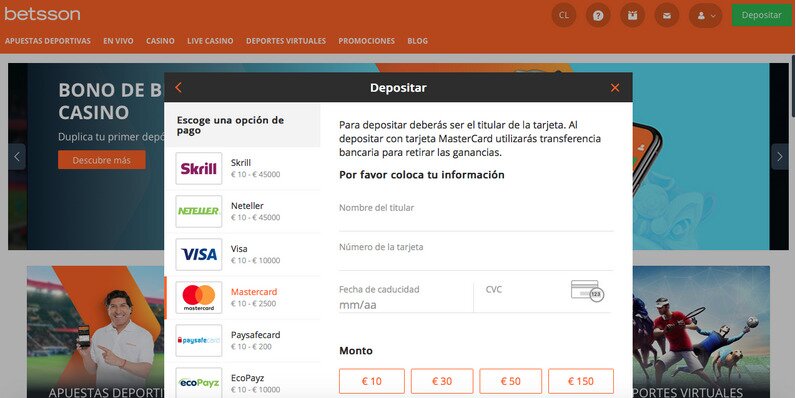This screenshot has height=398, width=796.
Task: Show next banner slide arrow
Action: (780, 157)
